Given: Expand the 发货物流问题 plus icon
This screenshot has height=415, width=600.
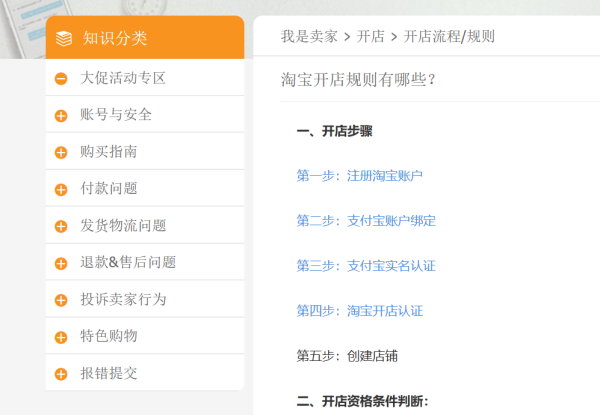Looking at the screenshot, I should click(61, 226).
